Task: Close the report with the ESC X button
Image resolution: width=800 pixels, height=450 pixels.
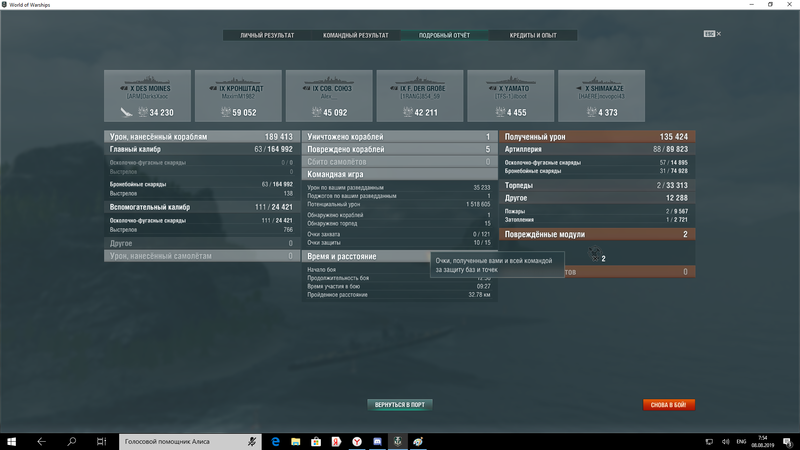Action: [x=712, y=34]
